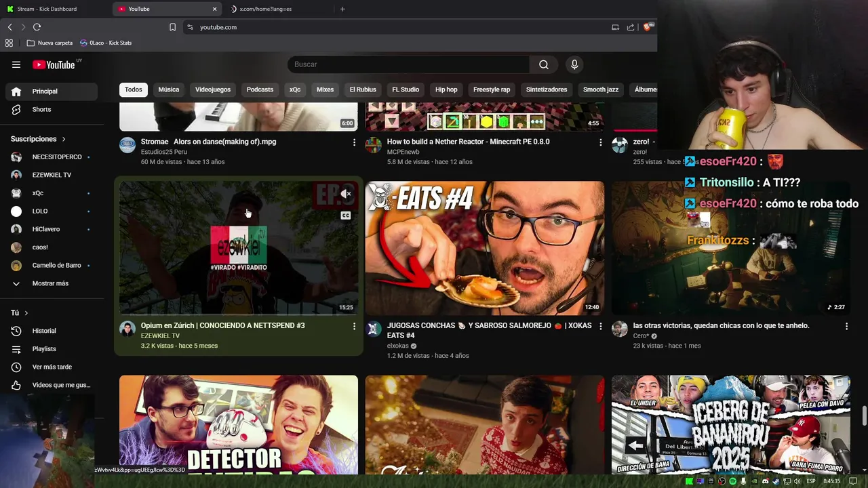Image resolution: width=868 pixels, height=488 pixels.
Task: Select the Hip hop filter chip
Action: click(x=446, y=89)
